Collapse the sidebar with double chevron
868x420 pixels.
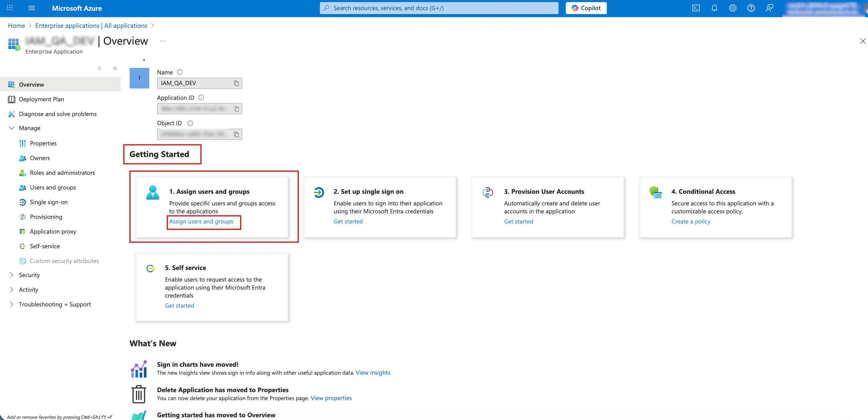(115, 68)
